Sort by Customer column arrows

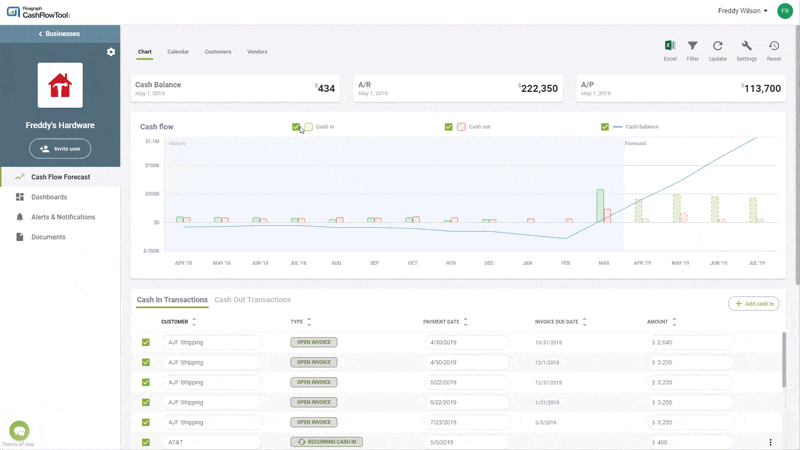point(194,322)
